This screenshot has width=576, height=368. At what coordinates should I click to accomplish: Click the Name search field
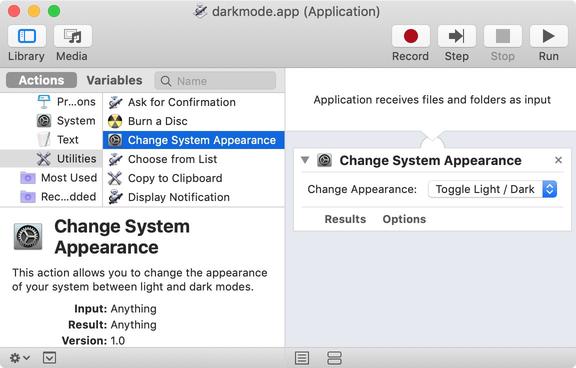(215, 81)
